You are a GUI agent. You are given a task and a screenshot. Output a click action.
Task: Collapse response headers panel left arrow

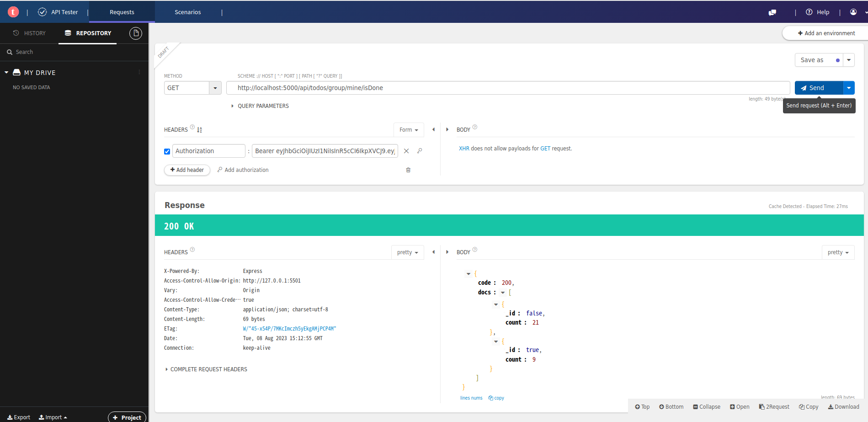click(x=433, y=252)
